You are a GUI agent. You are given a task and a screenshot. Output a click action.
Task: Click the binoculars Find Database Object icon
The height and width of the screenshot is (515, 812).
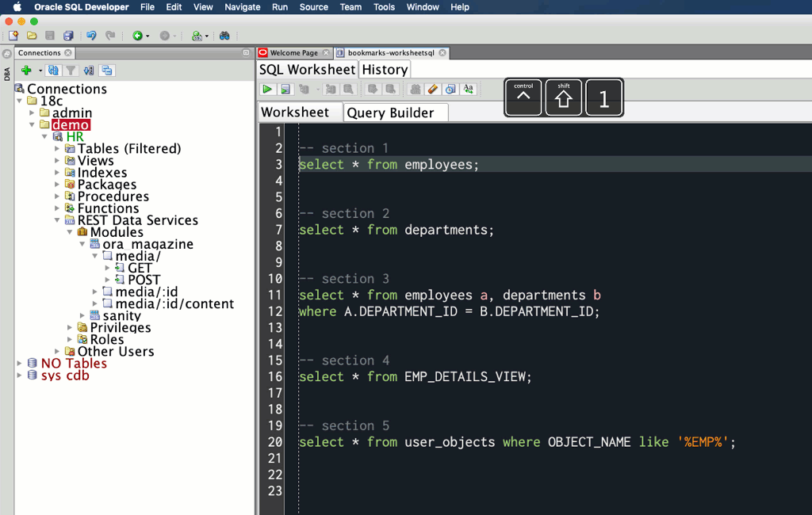[224, 36]
